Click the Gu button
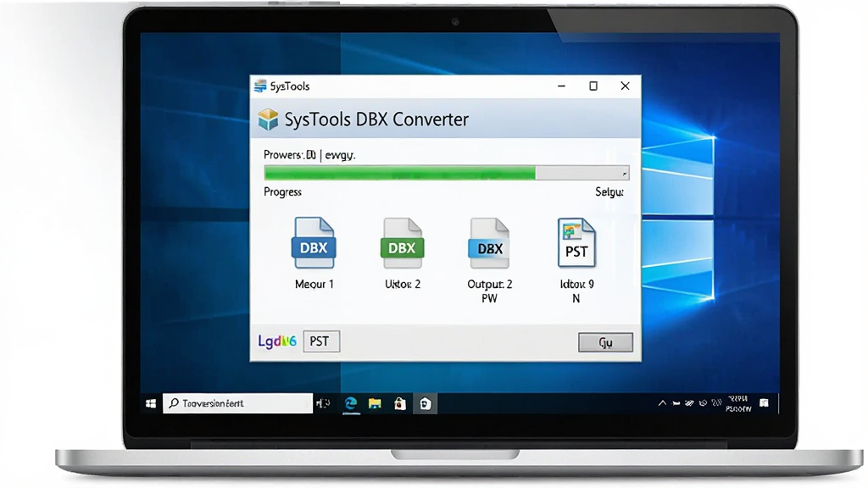This screenshot has height=488, width=868. pos(605,342)
